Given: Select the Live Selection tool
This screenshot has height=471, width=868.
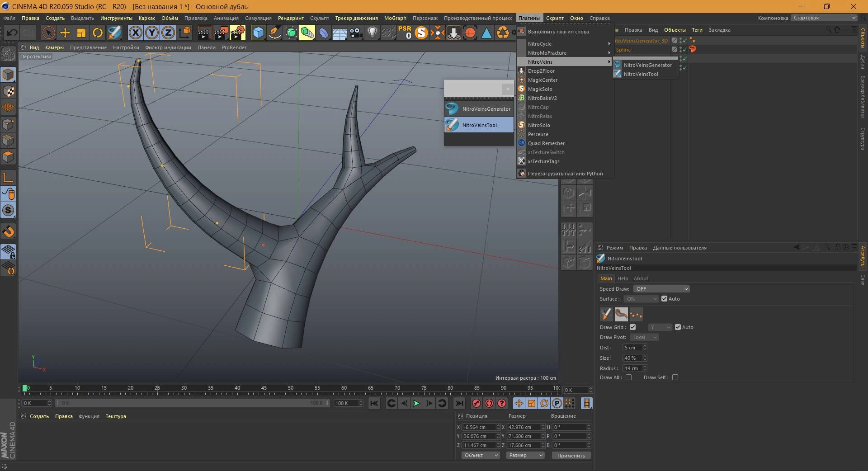Looking at the screenshot, I should [x=48, y=33].
